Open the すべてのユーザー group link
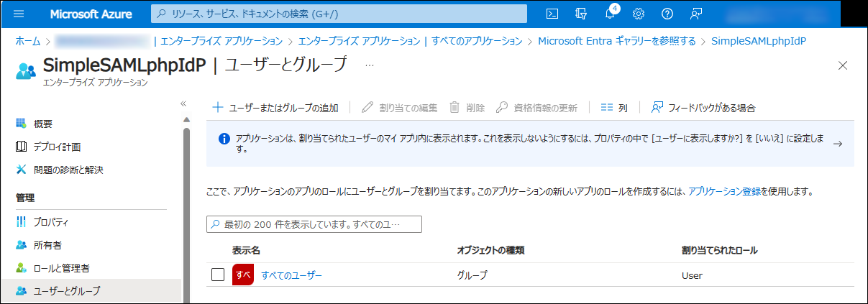868x304 pixels. pos(291,275)
